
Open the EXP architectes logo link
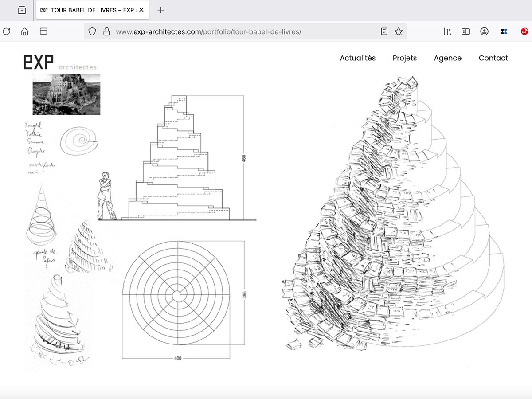[60, 62]
